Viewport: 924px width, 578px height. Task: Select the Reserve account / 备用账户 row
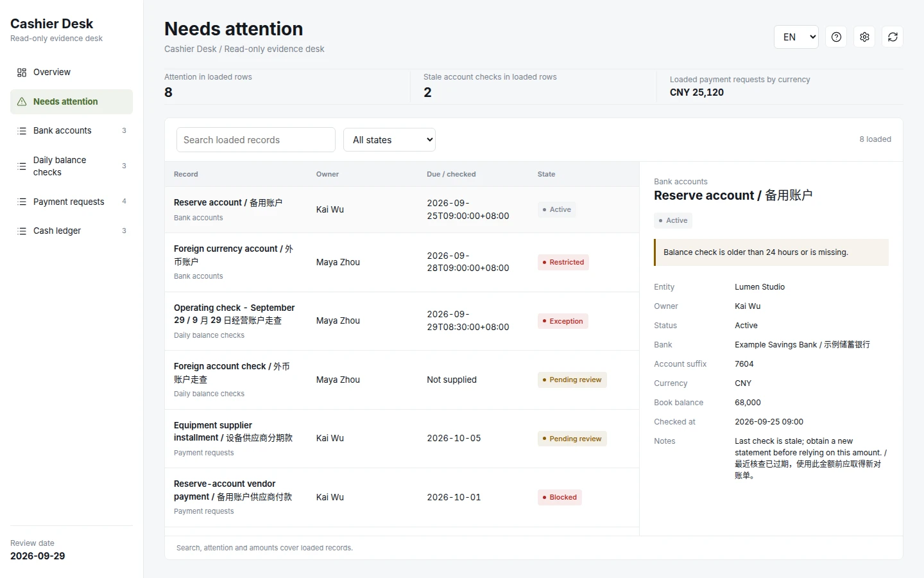coord(402,210)
